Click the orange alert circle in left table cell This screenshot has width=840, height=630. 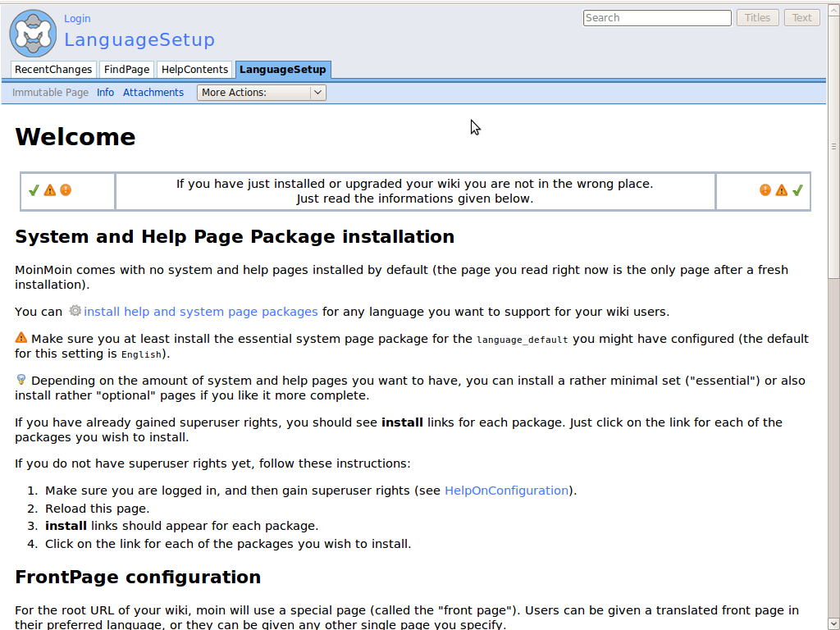pos(66,190)
